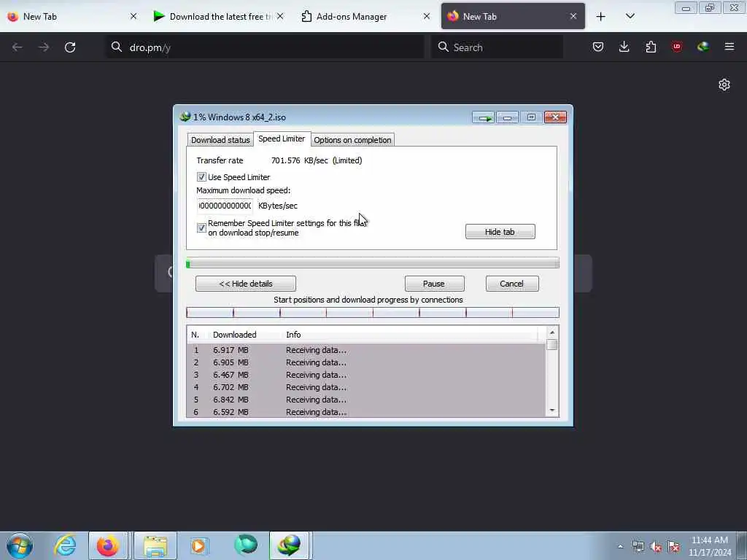Select connection row 5 with 6.842 MB
Viewport: 747px width, 560px height.
click(366, 400)
